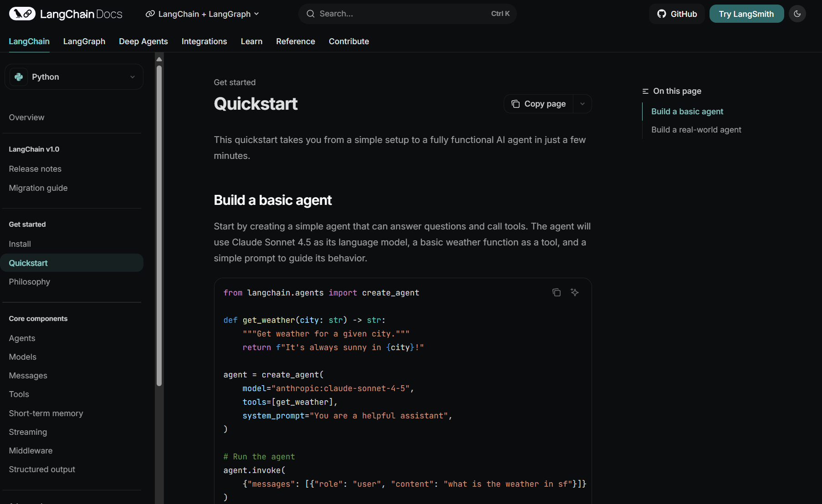Viewport: 822px width, 504px height.
Task: Click the sidebar scroll-up arrow
Action: click(159, 59)
